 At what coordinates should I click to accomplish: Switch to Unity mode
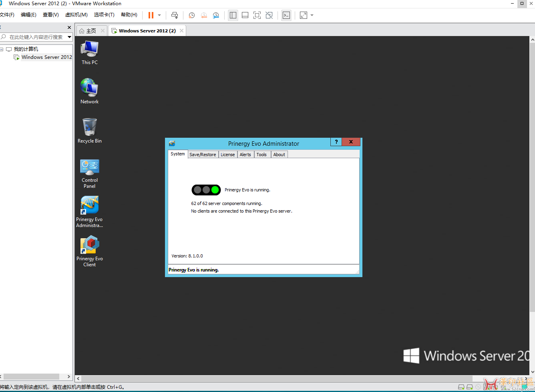point(269,15)
